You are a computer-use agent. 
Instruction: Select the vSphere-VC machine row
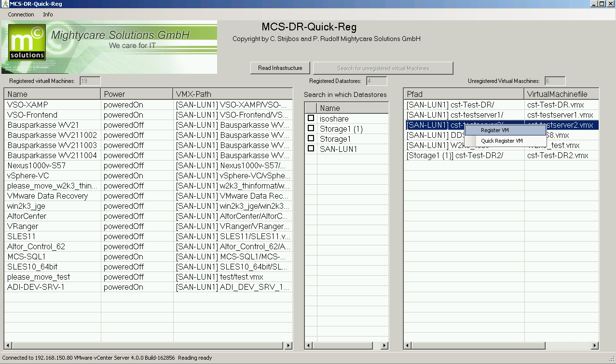(x=149, y=175)
